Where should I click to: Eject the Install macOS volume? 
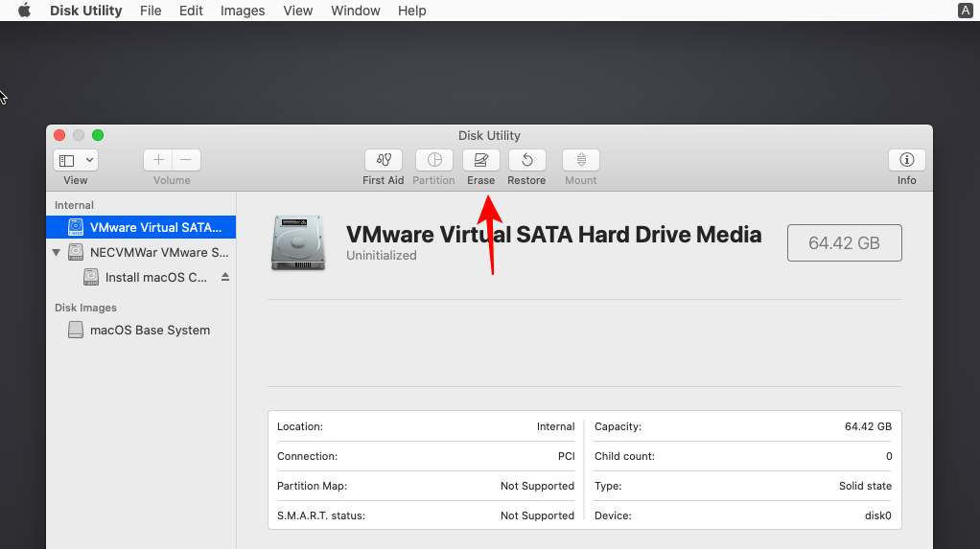tap(225, 278)
